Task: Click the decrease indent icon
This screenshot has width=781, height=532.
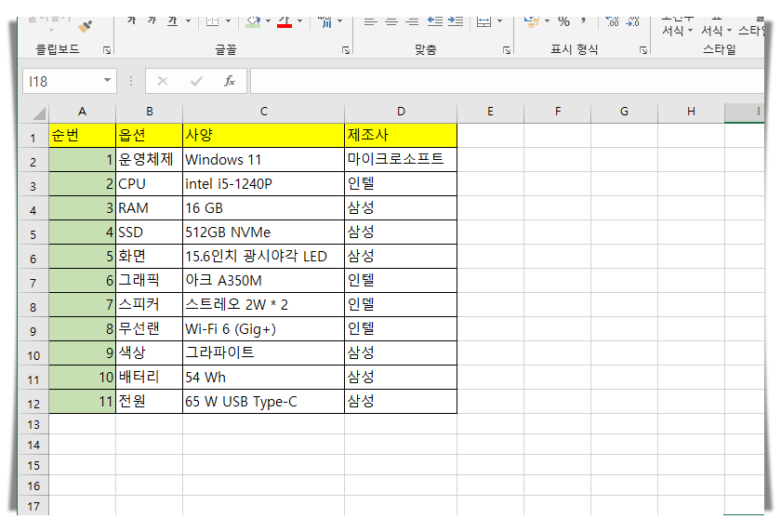Action: pyautogui.click(x=435, y=20)
